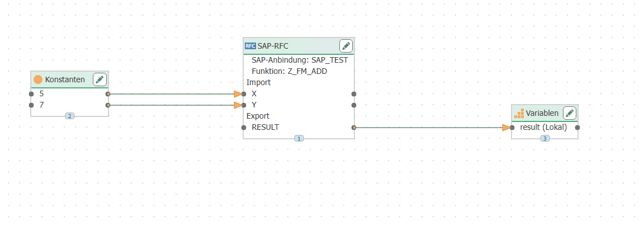The image size is (644, 225).
Task: Select the Konstanten node title
Action: pyautogui.click(x=65, y=79)
